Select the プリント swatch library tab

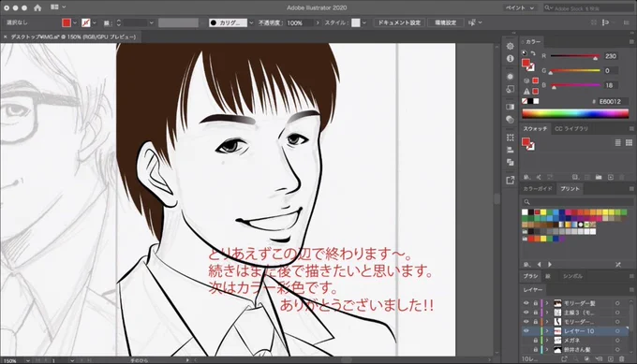pos(570,189)
